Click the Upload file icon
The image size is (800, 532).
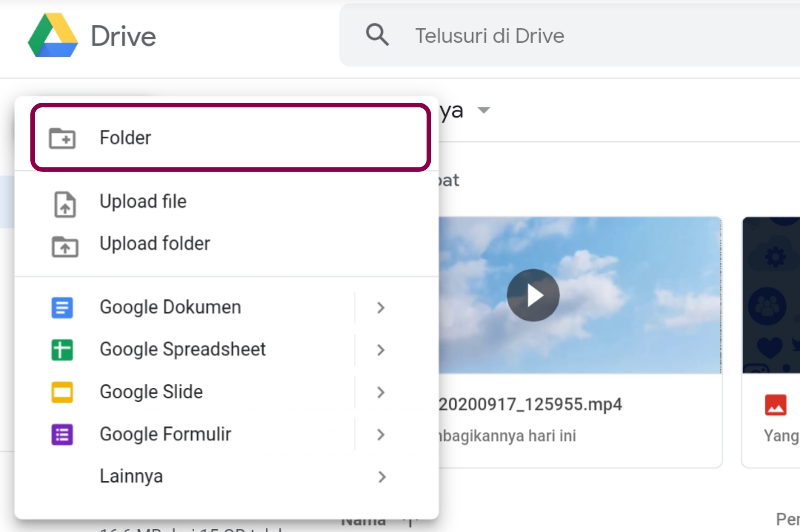click(x=65, y=204)
